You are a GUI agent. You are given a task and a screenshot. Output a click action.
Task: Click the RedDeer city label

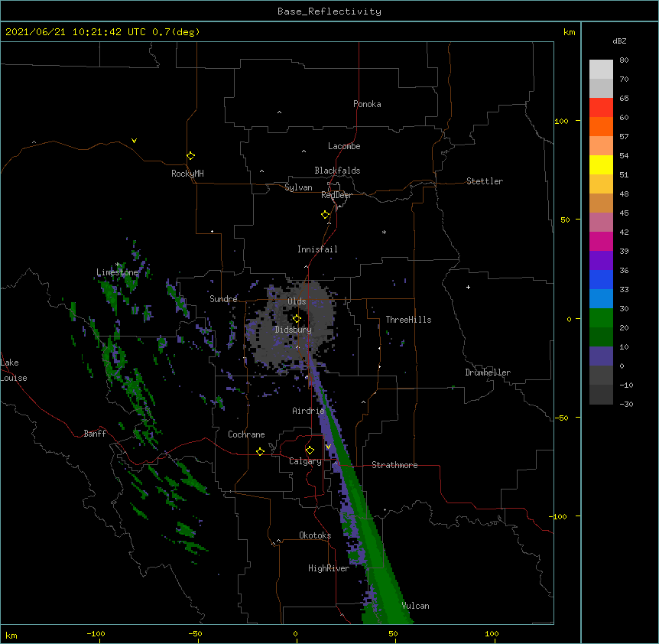(x=336, y=195)
